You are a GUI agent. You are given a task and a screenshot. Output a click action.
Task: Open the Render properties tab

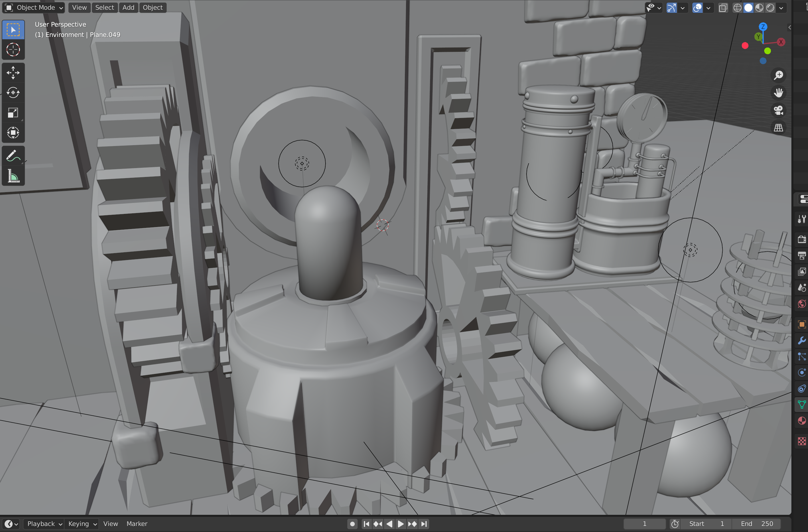coord(802,239)
